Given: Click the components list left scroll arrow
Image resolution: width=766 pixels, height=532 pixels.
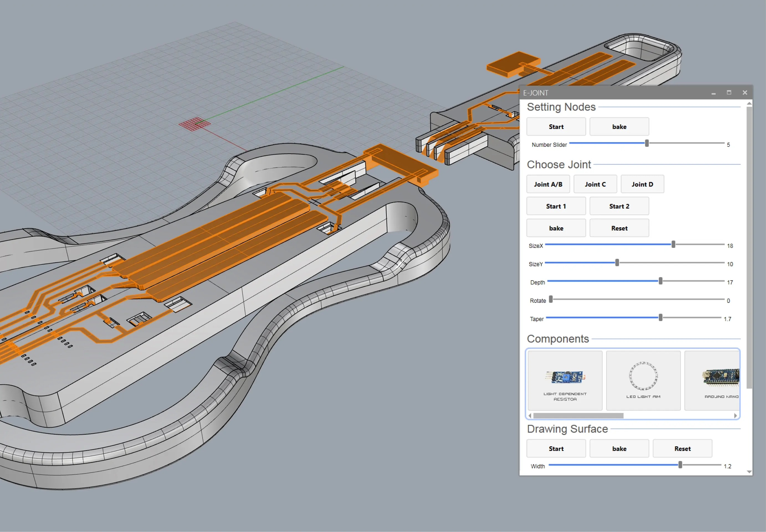Looking at the screenshot, I should click(x=530, y=416).
